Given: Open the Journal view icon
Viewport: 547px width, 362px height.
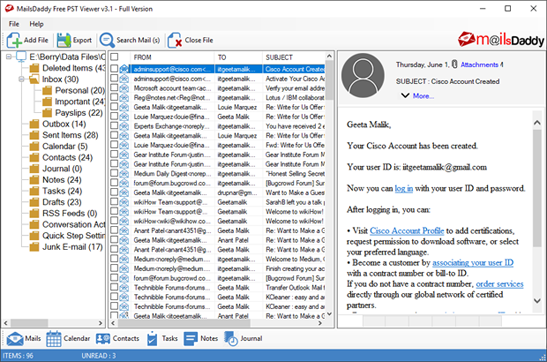Looking at the screenshot, I should click(231, 338).
